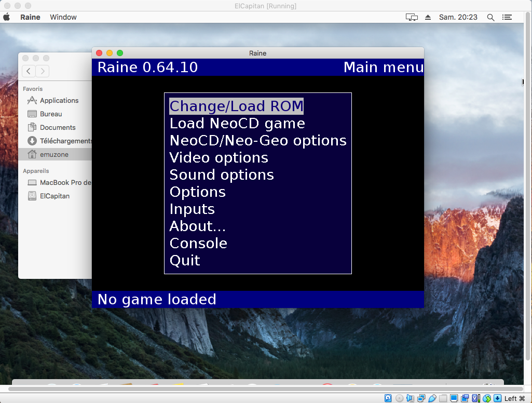
Task: Open Sound options in main menu
Action: pos(222,175)
